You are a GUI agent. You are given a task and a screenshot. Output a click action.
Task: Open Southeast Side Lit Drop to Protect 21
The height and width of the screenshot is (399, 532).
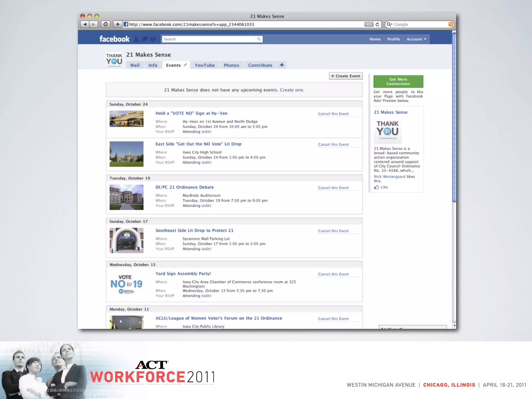194,230
